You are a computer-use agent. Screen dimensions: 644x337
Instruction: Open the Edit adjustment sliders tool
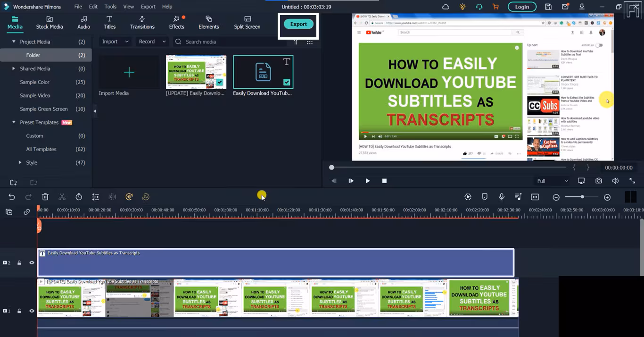pyautogui.click(x=95, y=197)
